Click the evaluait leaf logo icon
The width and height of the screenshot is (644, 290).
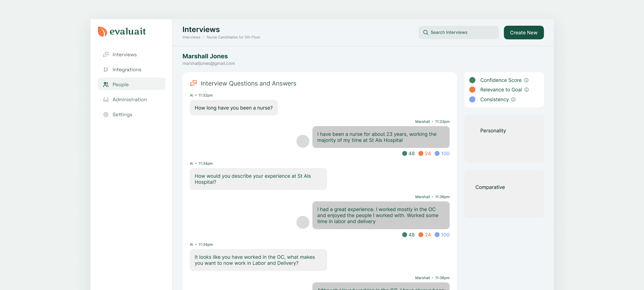coord(102,32)
